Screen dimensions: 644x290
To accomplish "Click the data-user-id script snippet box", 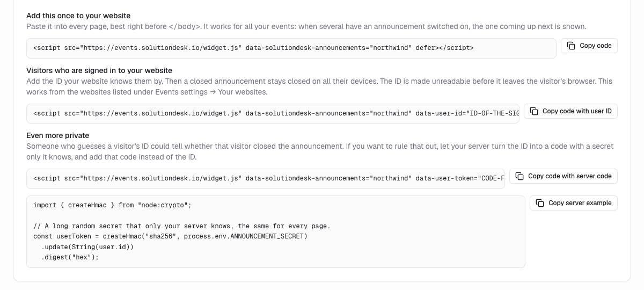I will (273, 113).
